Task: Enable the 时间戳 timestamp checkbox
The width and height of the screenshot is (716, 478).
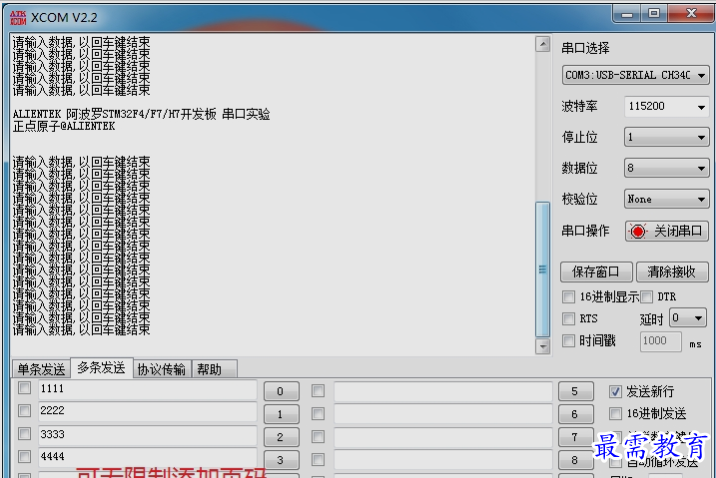Action: click(x=569, y=340)
